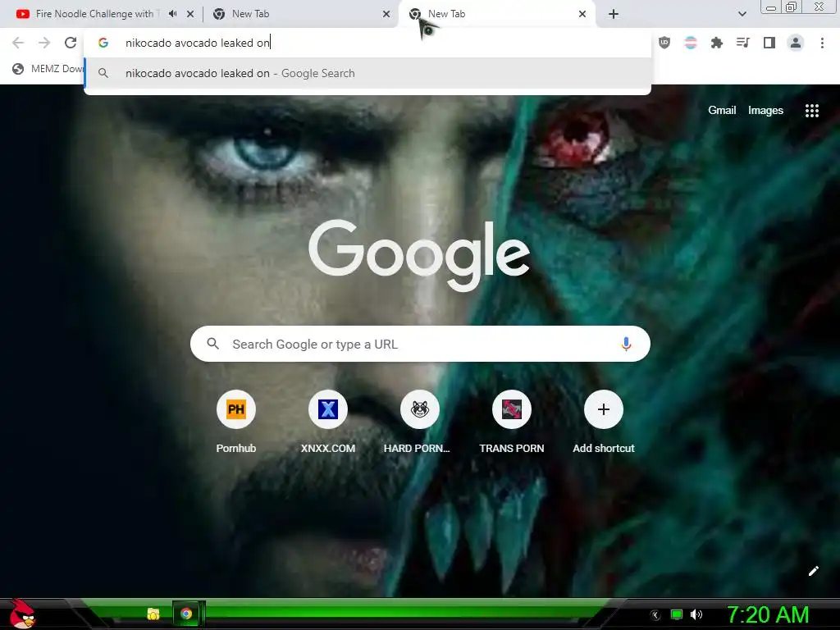This screenshot has width=840, height=630.
Task: Switch to the middle New Tab
Action: coord(301,14)
